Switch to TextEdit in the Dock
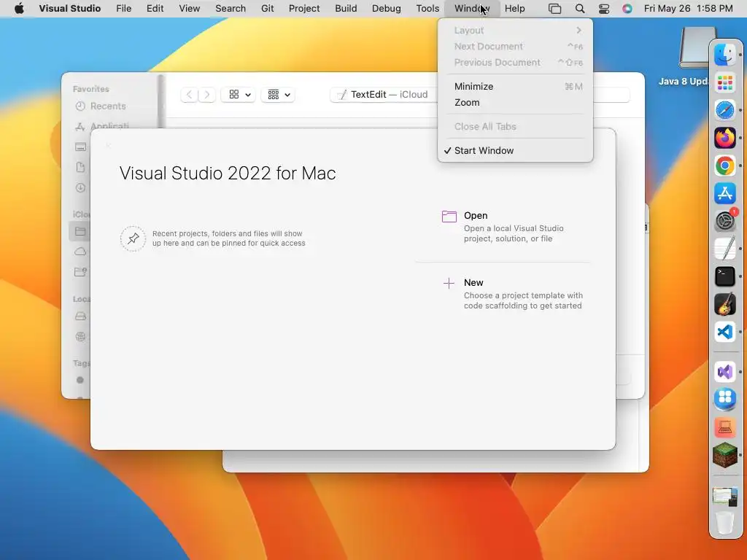Image resolution: width=747 pixels, height=560 pixels. click(725, 249)
